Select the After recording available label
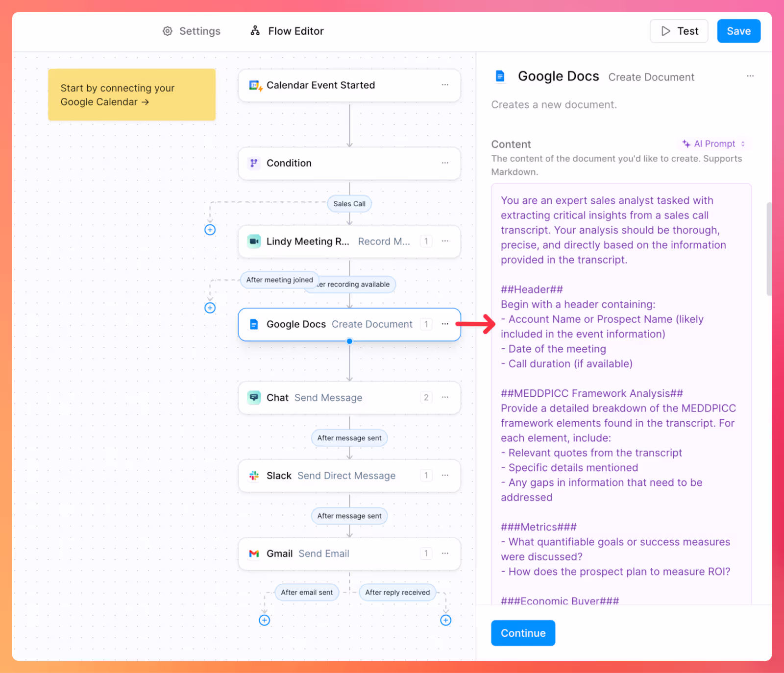784x673 pixels. [x=357, y=284]
